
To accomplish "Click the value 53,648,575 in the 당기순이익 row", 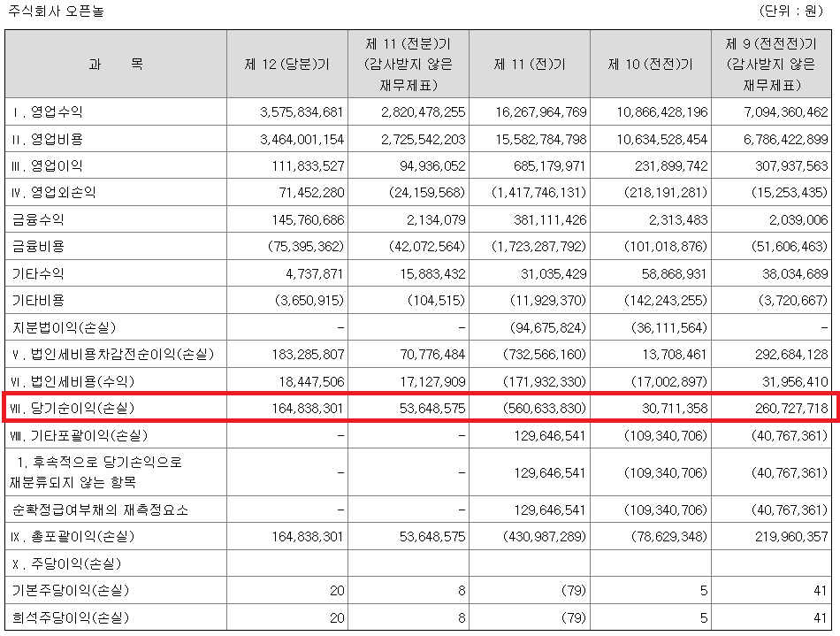I will click(432, 409).
